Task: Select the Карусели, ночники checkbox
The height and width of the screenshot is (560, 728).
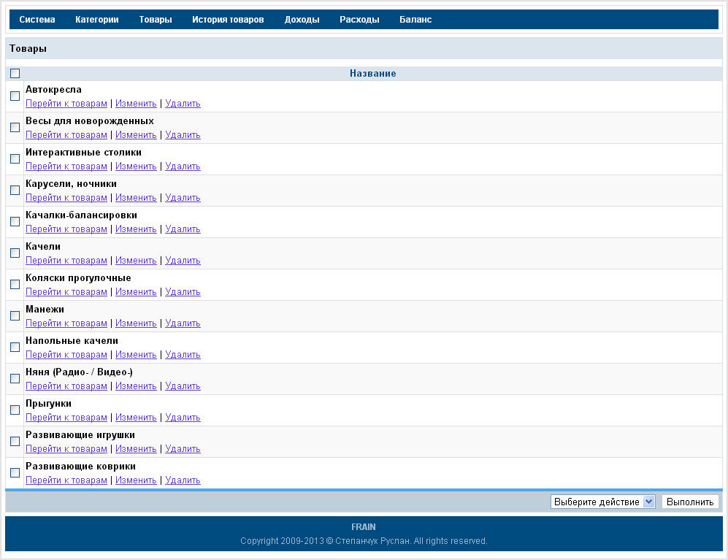Action: [15, 190]
